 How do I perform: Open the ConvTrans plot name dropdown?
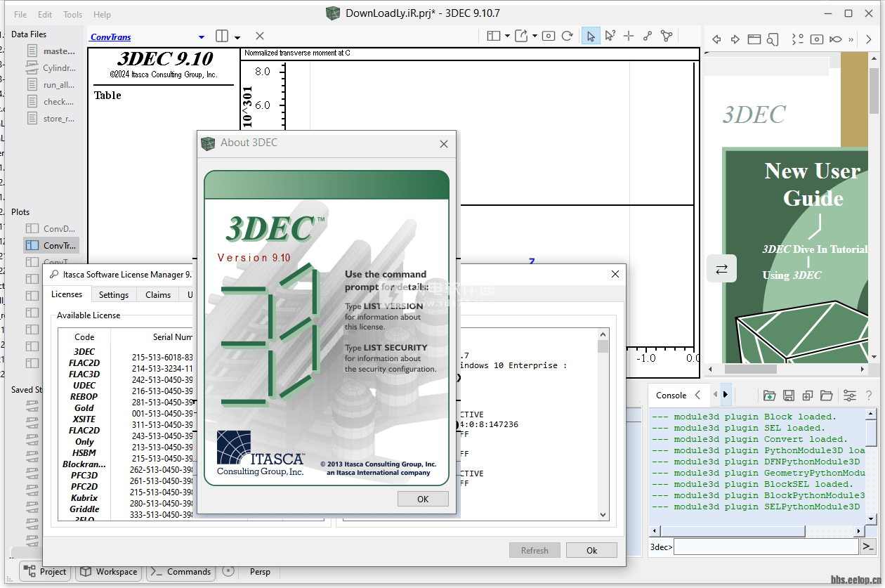click(202, 37)
